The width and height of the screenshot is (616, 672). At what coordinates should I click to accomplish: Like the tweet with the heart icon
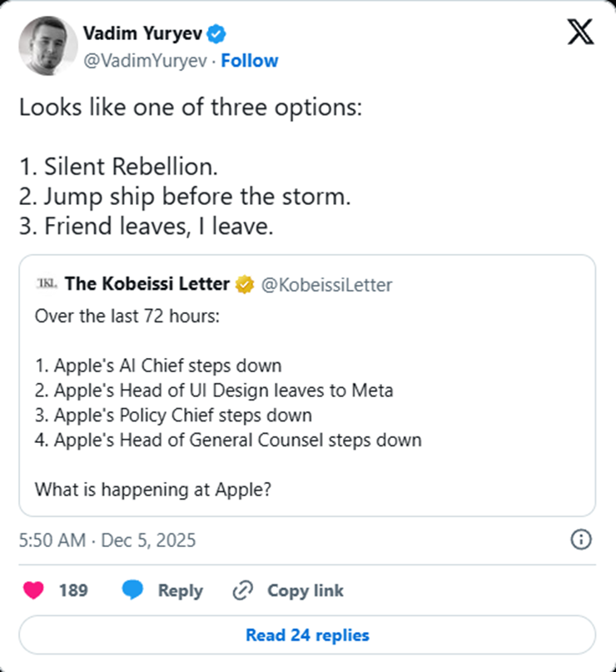pyautogui.click(x=33, y=590)
